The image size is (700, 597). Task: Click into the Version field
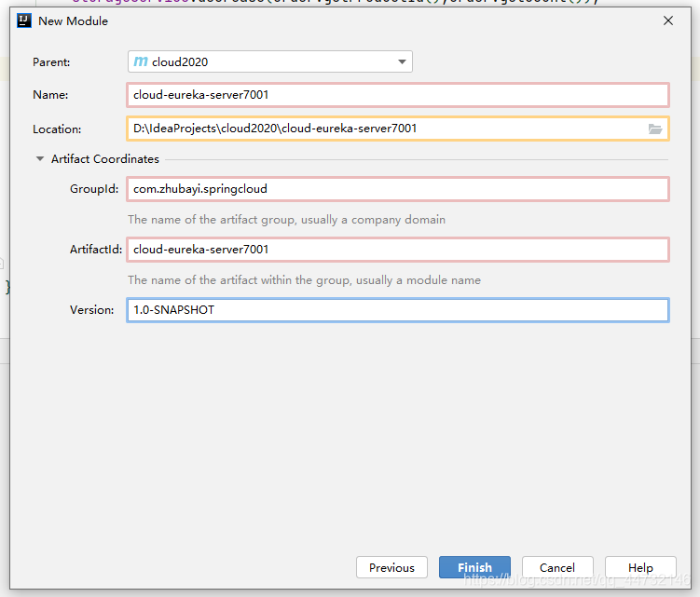click(x=398, y=309)
